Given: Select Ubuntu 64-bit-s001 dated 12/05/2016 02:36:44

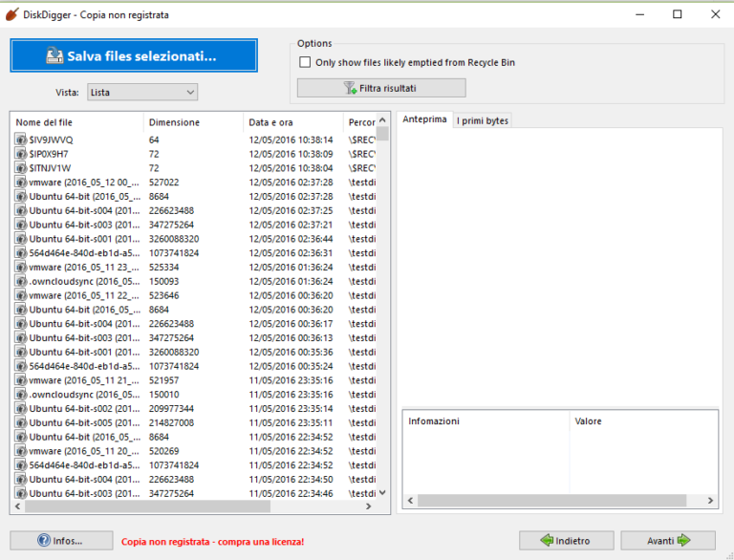Looking at the screenshot, I should pos(84,239).
